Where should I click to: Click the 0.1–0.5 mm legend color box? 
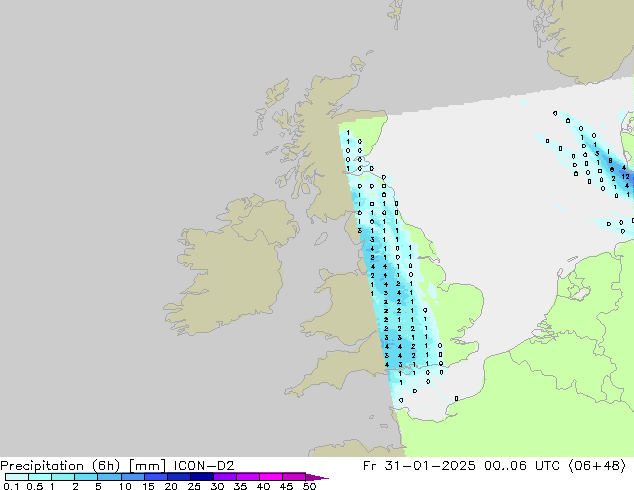pos(17,477)
